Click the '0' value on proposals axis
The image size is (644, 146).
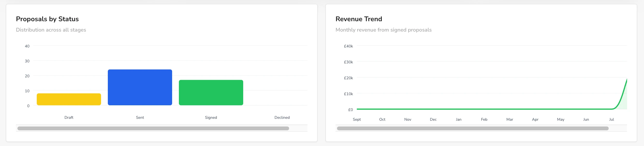pyautogui.click(x=28, y=106)
